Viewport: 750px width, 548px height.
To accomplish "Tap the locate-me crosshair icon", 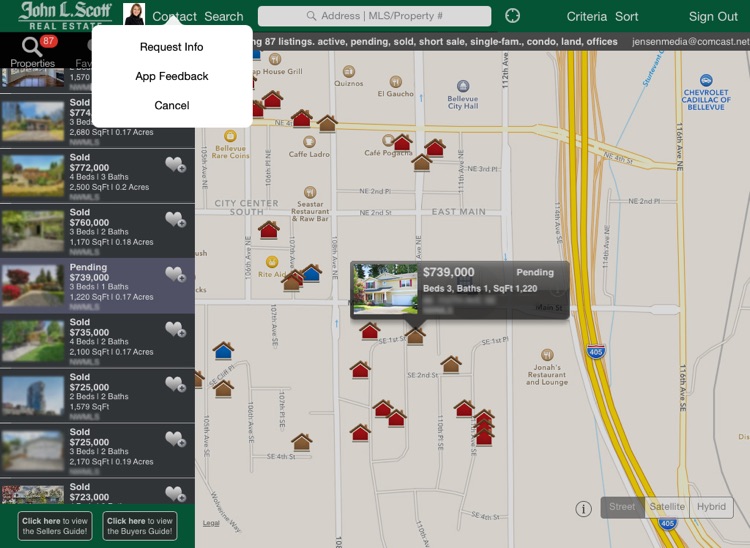I will 512,16.
